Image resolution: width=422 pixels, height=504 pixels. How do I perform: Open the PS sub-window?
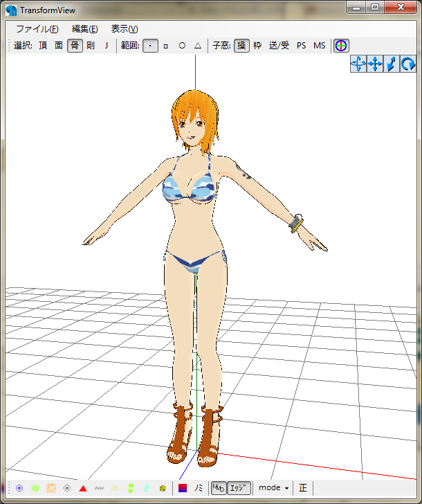pyautogui.click(x=301, y=46)
